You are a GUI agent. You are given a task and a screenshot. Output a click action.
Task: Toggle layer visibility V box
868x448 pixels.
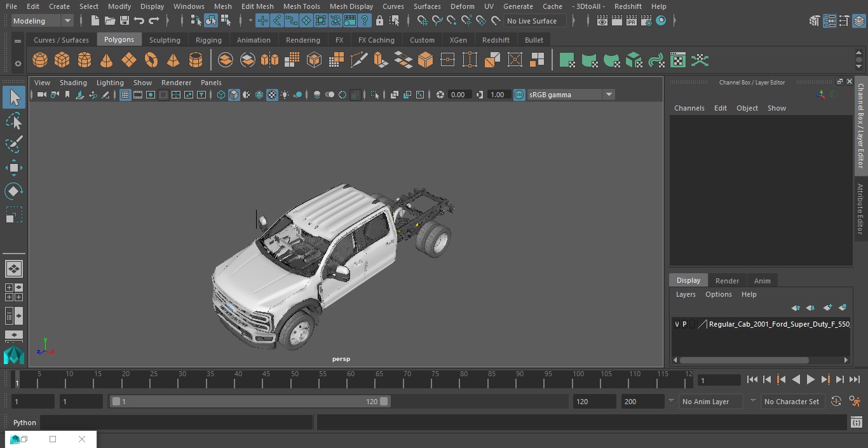677,324
